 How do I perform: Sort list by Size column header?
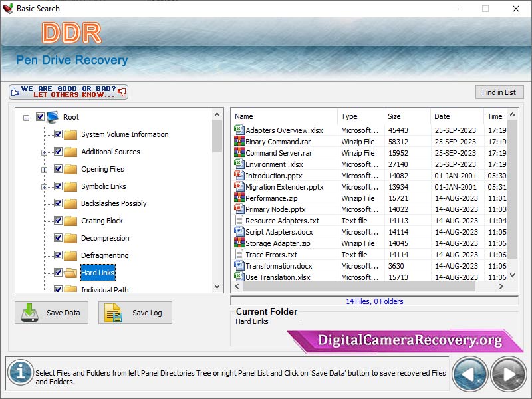406,116
